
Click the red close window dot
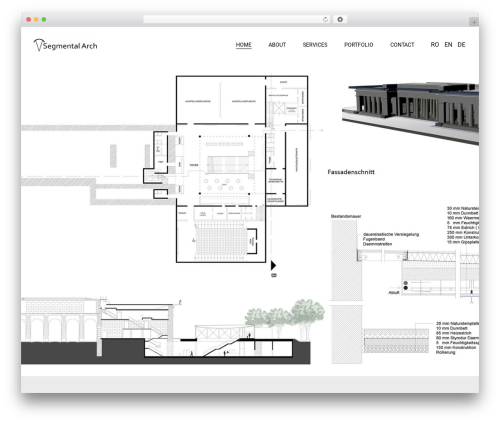29,19
